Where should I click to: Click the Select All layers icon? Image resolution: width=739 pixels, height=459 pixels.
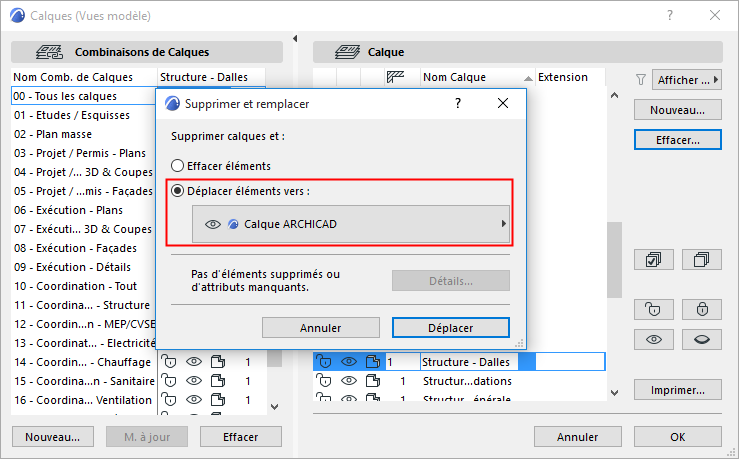[654, 259]
